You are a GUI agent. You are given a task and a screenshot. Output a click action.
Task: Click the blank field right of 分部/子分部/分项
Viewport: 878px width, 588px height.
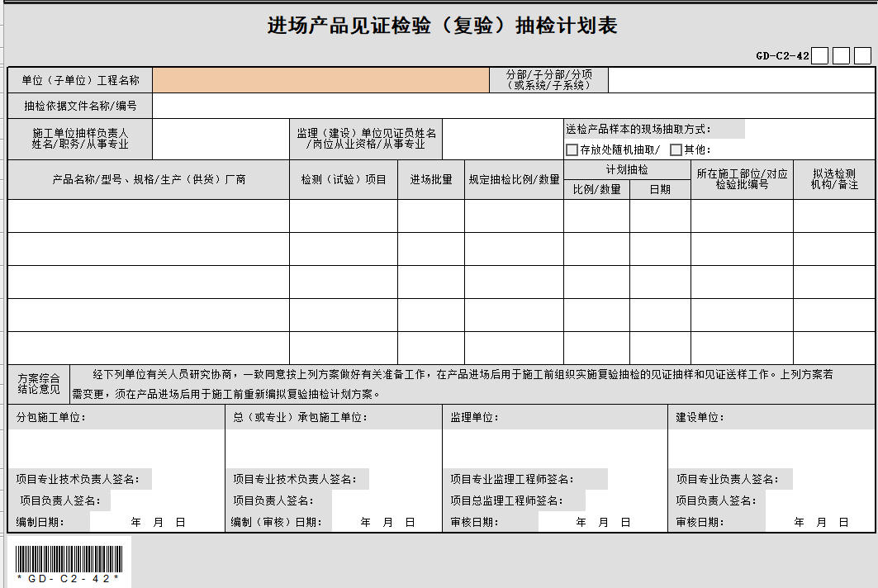(x=741, y=80)
